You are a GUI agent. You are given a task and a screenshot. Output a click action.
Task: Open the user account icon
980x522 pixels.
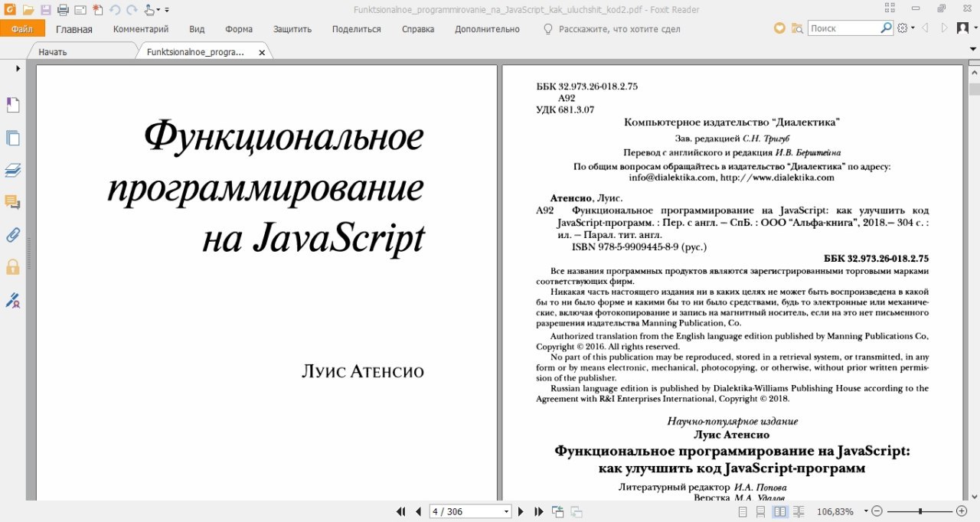coord(962,28)
